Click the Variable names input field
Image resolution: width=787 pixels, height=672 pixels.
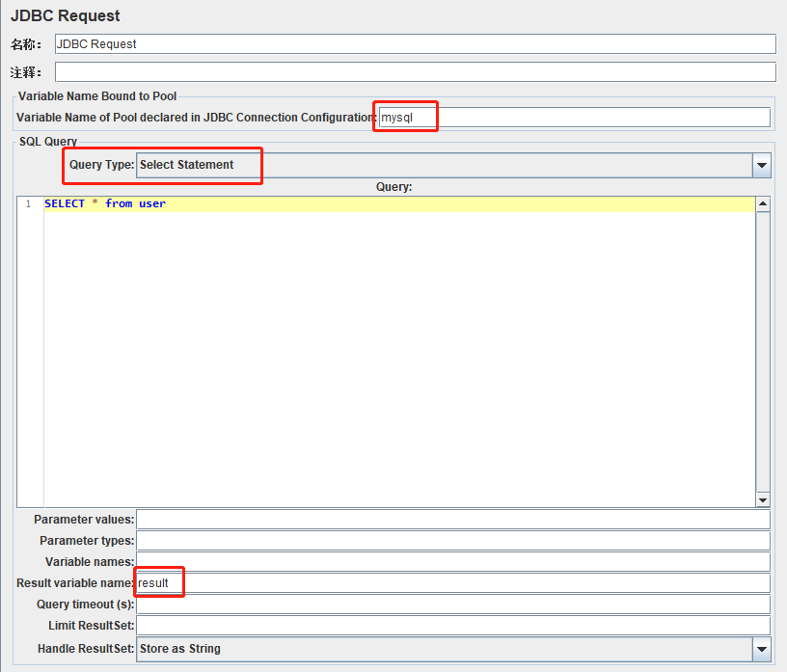click(453, 561)
